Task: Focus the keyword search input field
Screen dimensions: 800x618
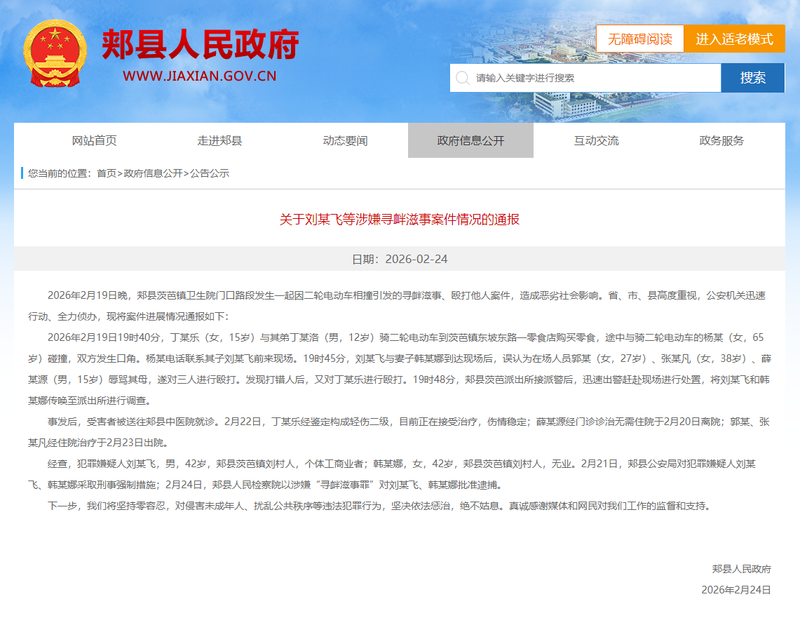Action: 585,78
